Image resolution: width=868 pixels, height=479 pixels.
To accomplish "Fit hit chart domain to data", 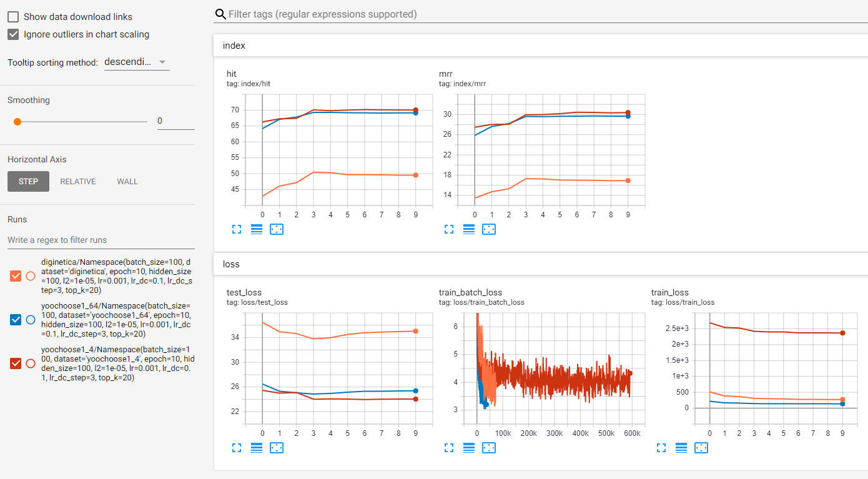I will 277,229.
